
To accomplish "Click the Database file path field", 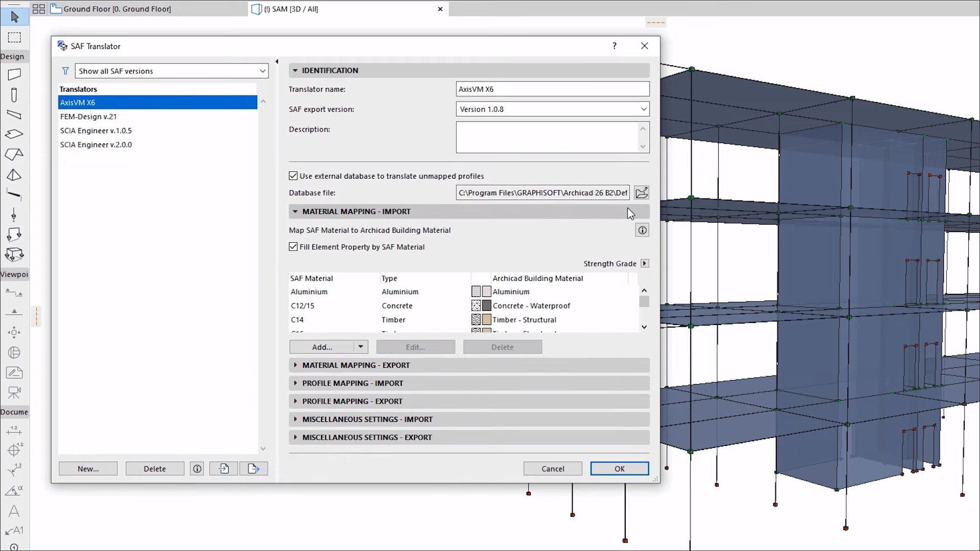I will click(543, 193).
